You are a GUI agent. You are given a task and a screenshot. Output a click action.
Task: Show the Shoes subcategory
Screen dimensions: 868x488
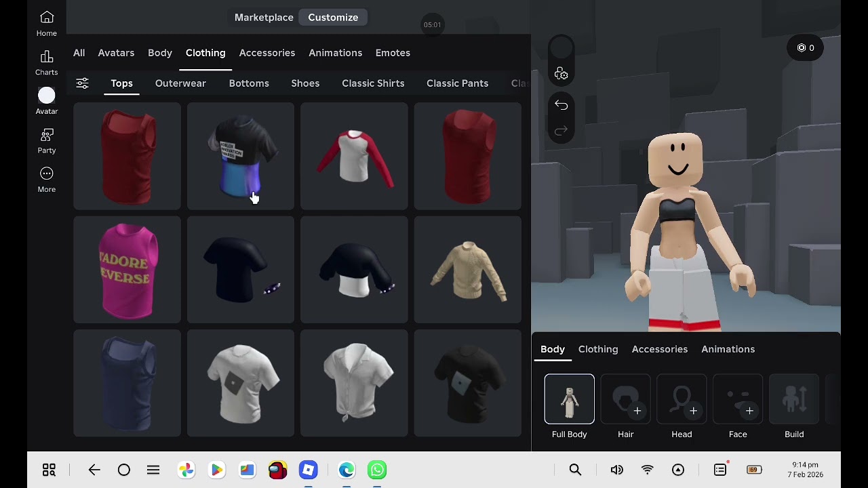click(305, 83)
